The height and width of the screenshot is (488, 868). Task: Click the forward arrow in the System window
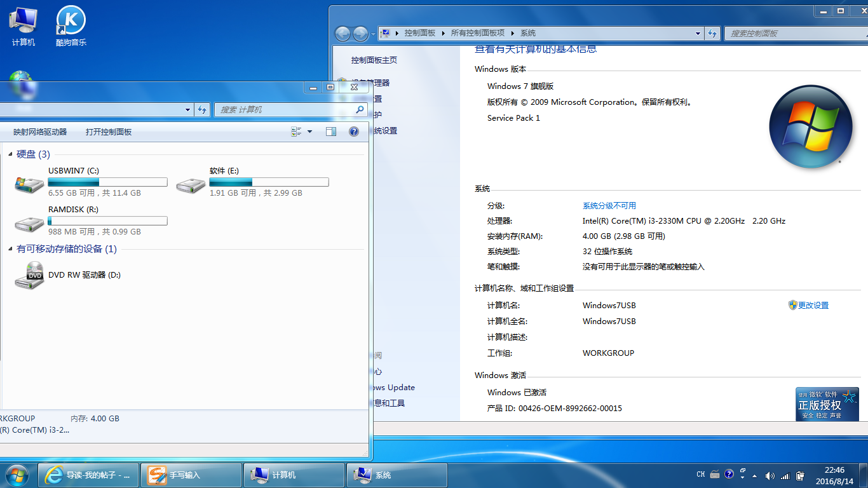pyautogui.click(x=360, y=34)
